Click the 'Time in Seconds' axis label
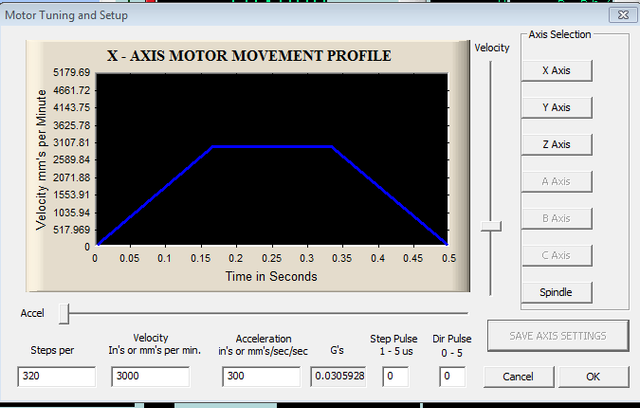This screenshot has width=640, height=408. click(271, 277)
